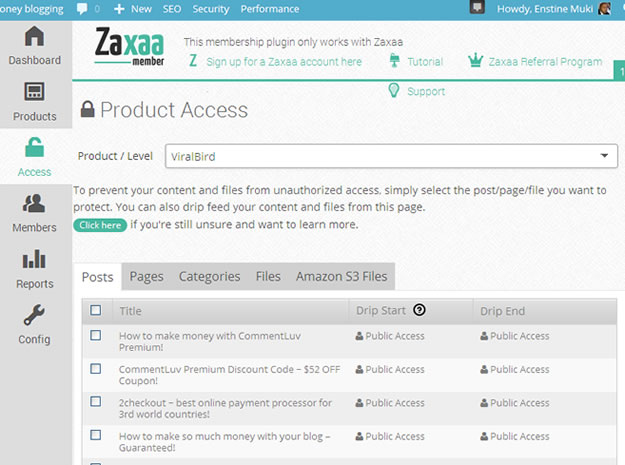Click Howdy, Enstine Muki account link
Image resolution: width=625 pixels, height=465 pixels.
pyautogui.click(x=545, y=9)
